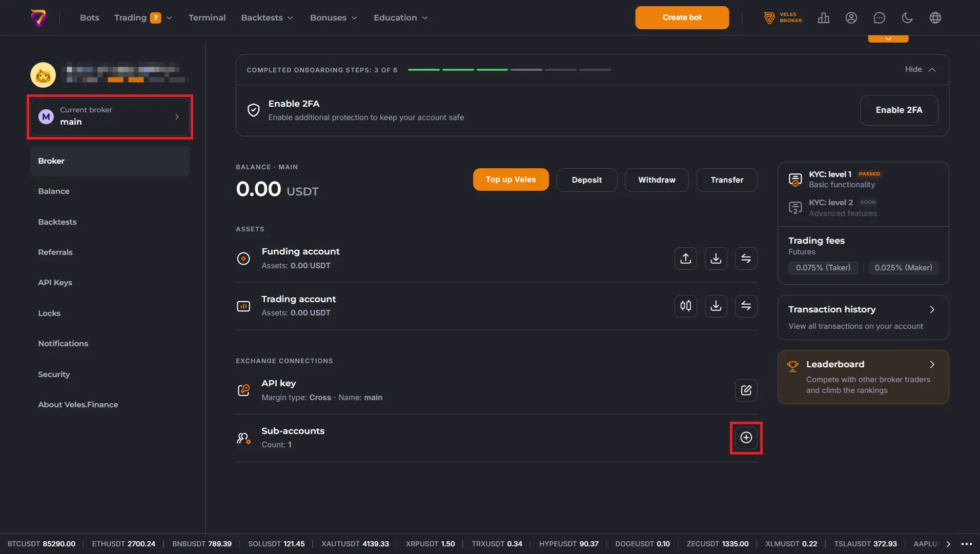This screenshot has width=980, height=554.
Task: Expand the Education dropdown menu
Action: pos(400,17)
